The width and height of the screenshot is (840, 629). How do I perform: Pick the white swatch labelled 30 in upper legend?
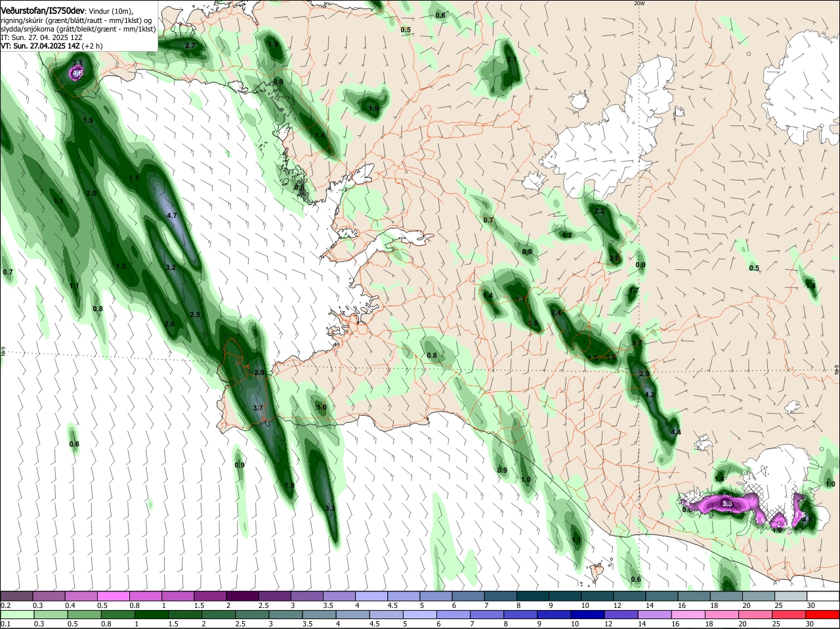click(824, 596)
